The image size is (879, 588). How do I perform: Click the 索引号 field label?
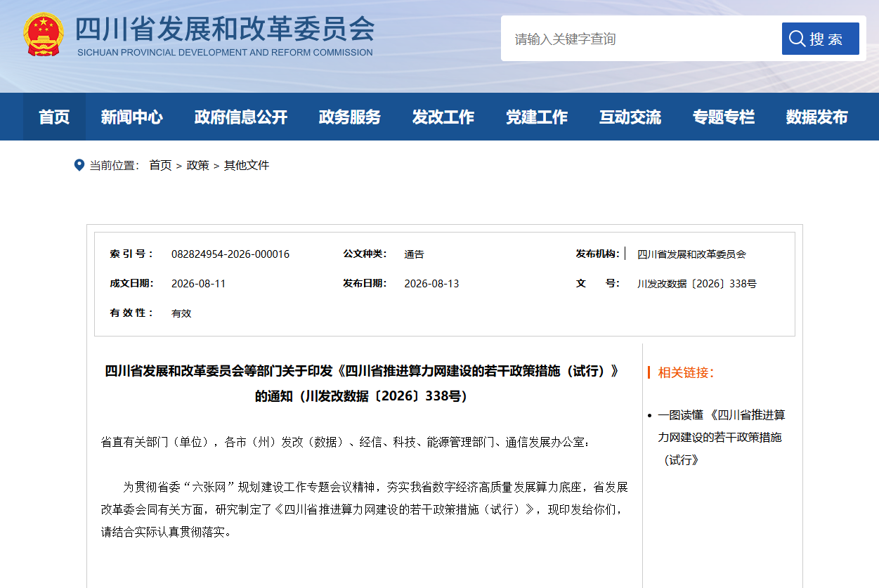point(131,254)
